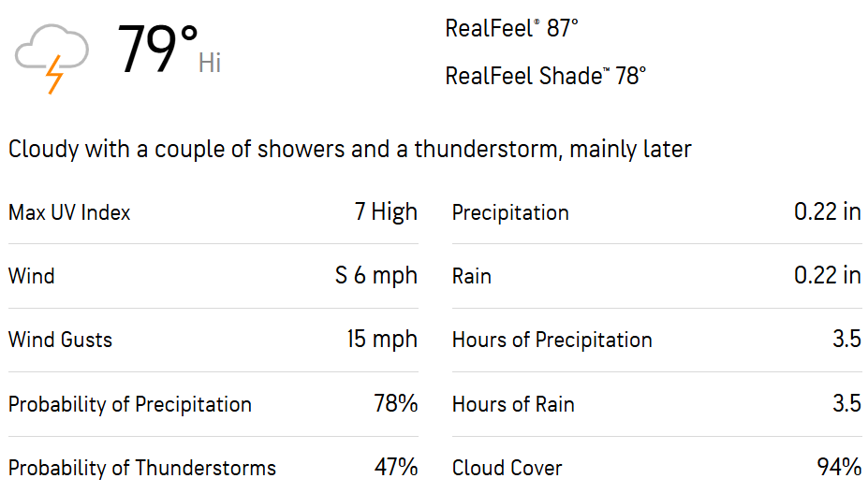Click the S 6 mph wind value

(375, 276)
